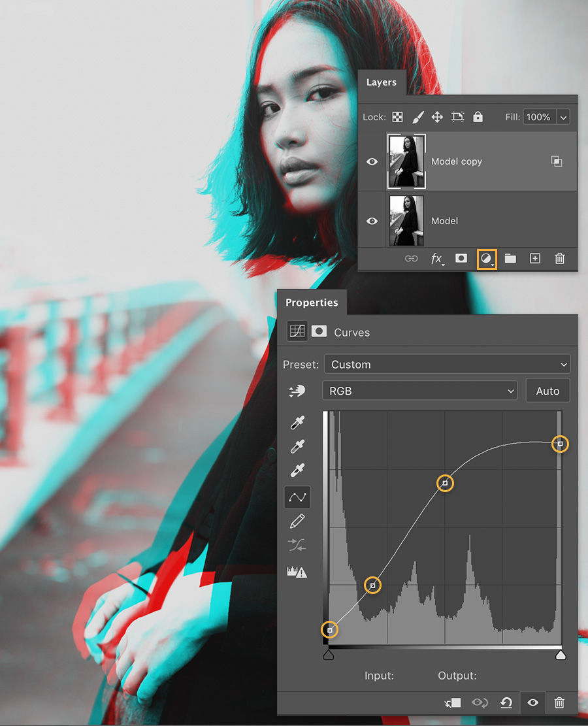Select the pencil tool for drawing curves
Screen dimensions: 588x726
[x=297, y=520]
